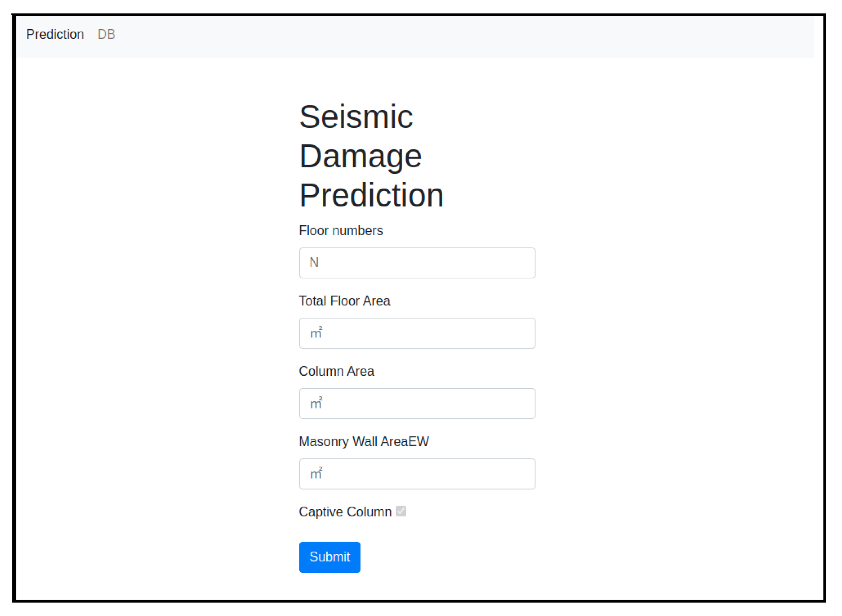Toggle the Captive Column checkbox
Viewport: 842px width, 616px height.
coord(401,511)
